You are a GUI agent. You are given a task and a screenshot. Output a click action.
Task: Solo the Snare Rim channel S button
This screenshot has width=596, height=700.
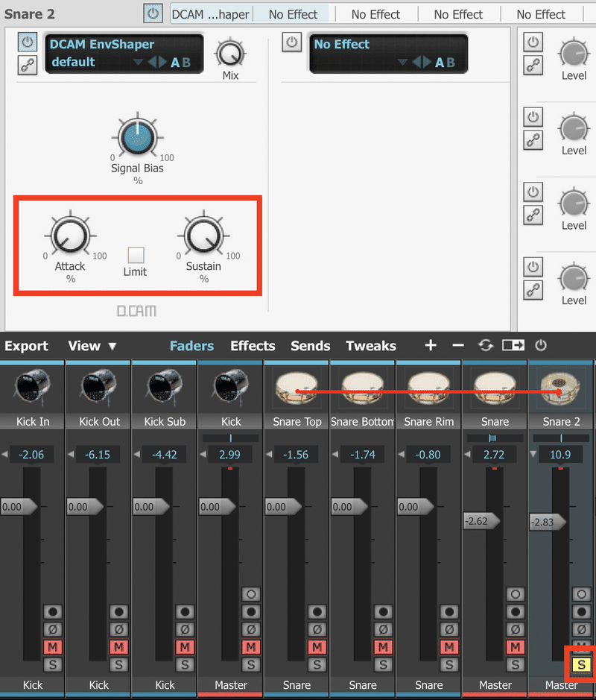pos(448,665)
